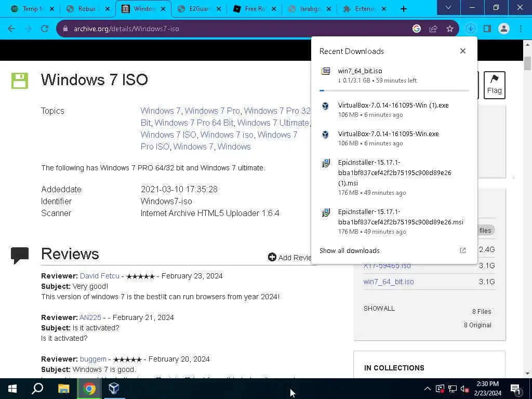Bookmark this page with the star

tap(450, 29)
